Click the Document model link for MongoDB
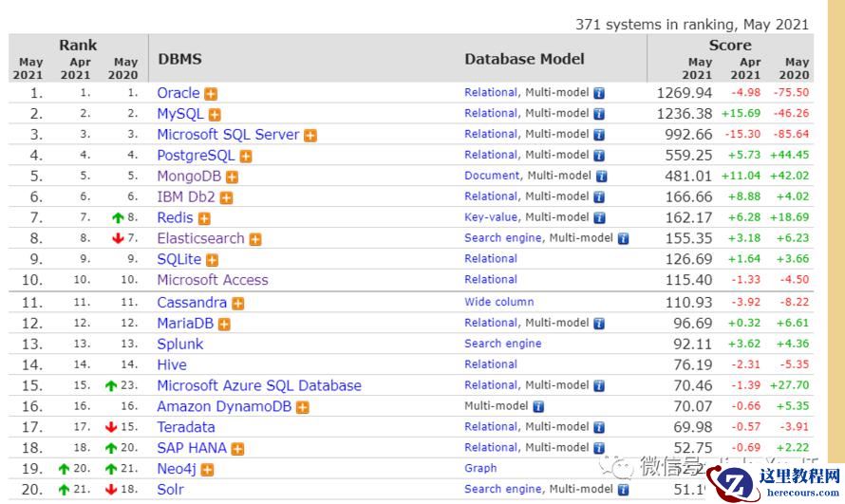Image resolution: width=845 pixels, height=504 pixels. (x=492, y=176)
